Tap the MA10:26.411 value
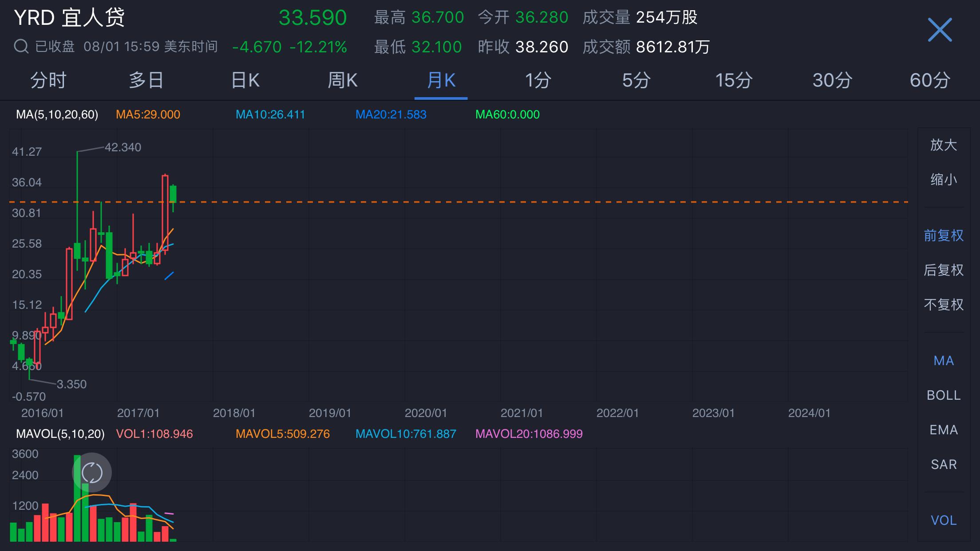Image resolution: width=980 pixels, height=551 pixels. [x=270, y=114]
